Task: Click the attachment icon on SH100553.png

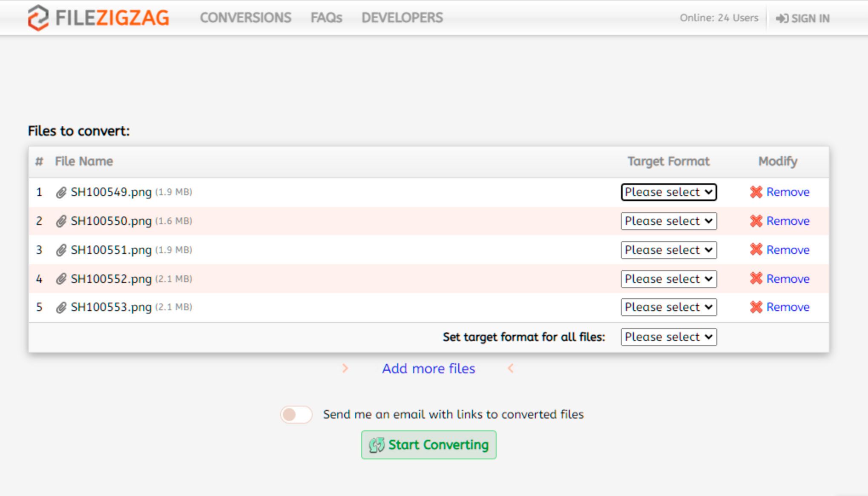Action: pyautogui.click(x=60, y=306)
